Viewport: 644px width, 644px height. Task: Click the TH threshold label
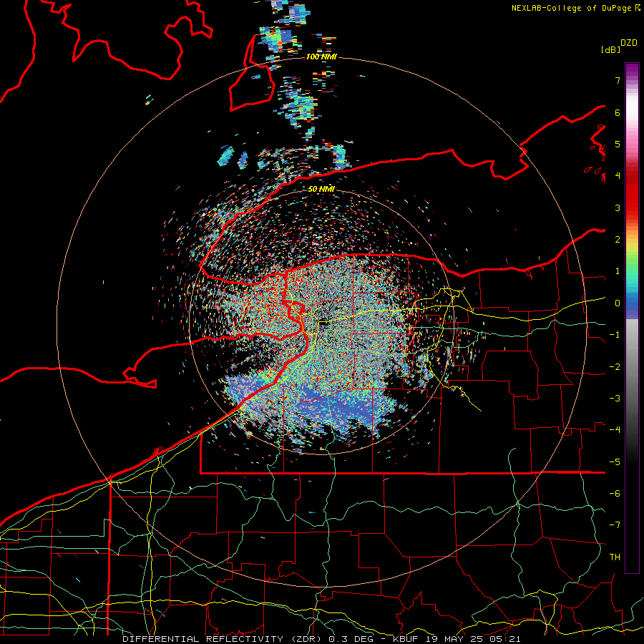click(x=615, y=557)
